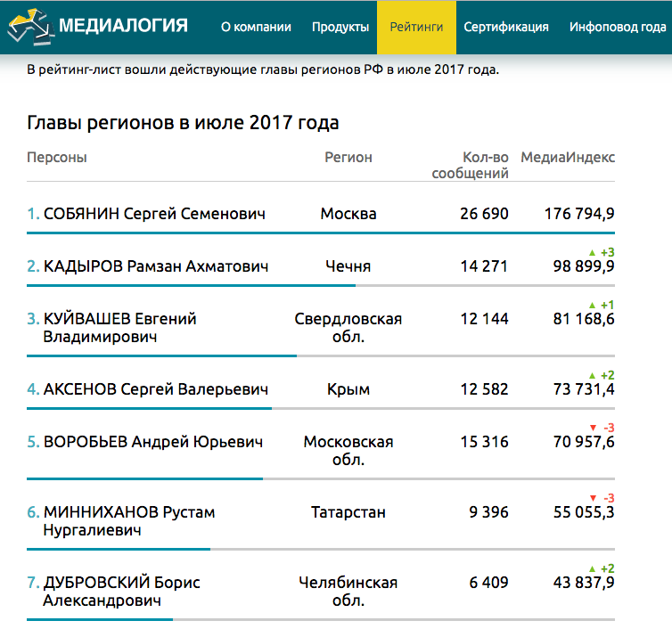
Task: Click the МедиаИндекс column header
Action: click(x=568, y=157)
